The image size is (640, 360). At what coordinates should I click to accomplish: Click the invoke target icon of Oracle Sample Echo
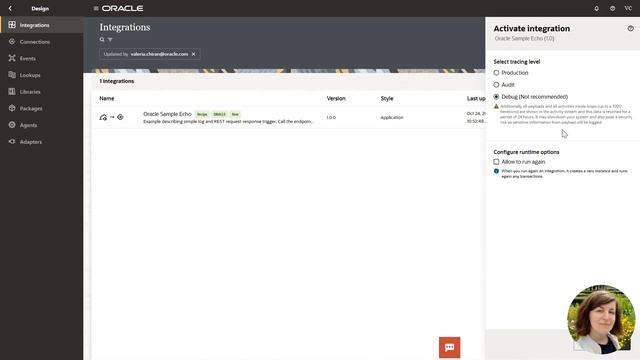point(120,117)
